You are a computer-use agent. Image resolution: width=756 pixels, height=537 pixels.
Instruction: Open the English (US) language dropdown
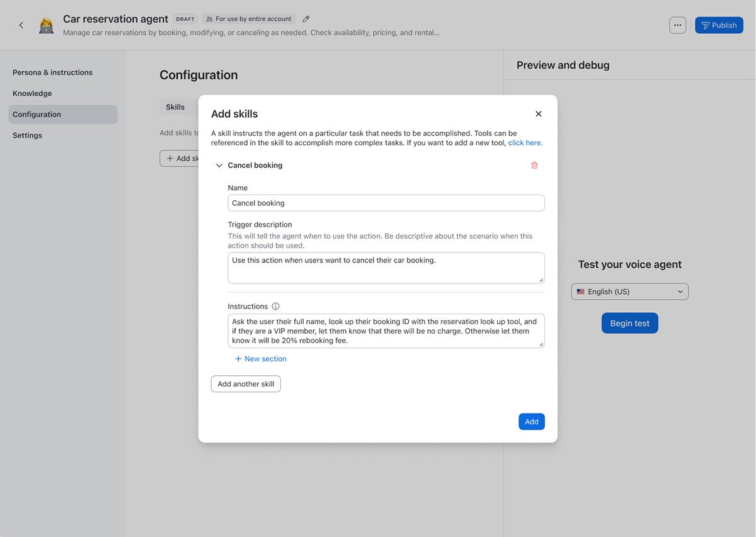pyautogui.click(x=629, y=291)
